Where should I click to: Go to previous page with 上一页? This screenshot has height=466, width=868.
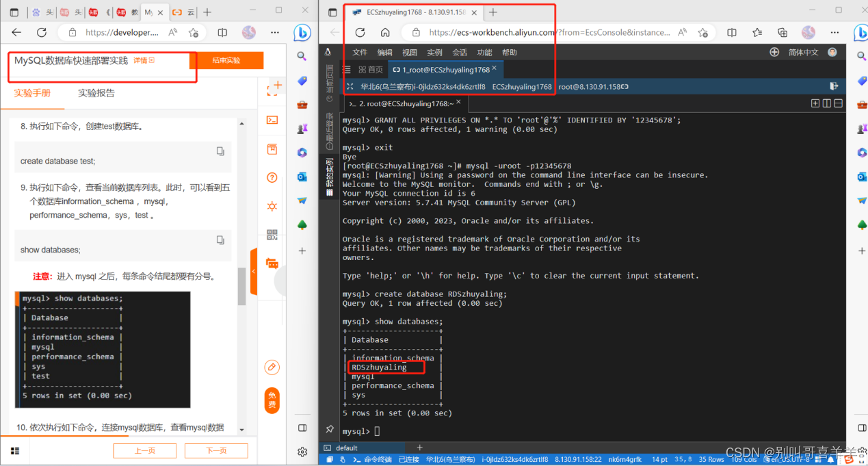145,450
